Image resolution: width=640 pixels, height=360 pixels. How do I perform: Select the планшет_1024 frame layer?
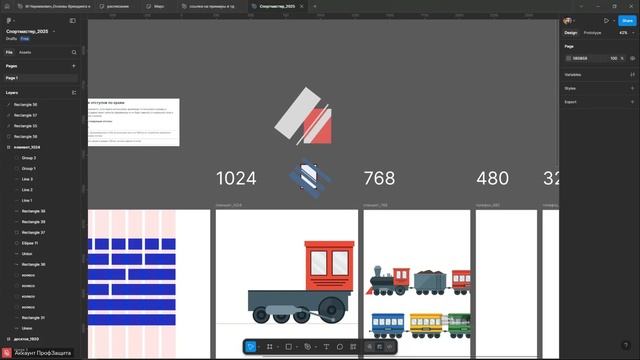click(27, 147)
